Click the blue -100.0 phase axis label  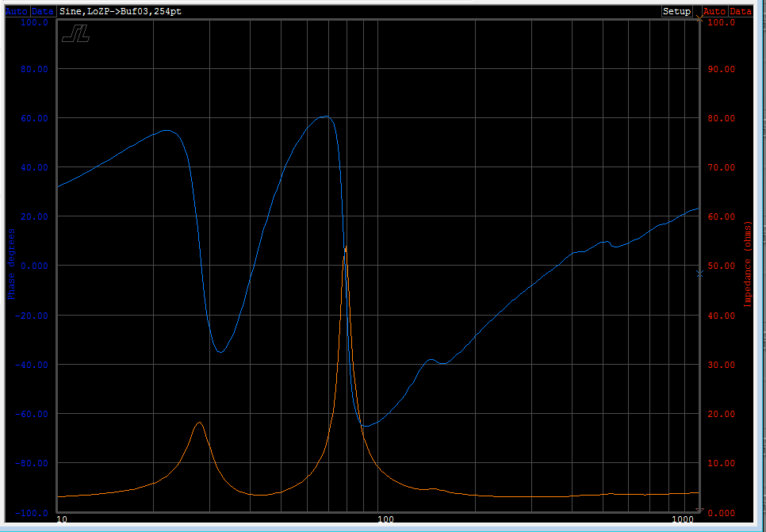click(x=33, y=512)
